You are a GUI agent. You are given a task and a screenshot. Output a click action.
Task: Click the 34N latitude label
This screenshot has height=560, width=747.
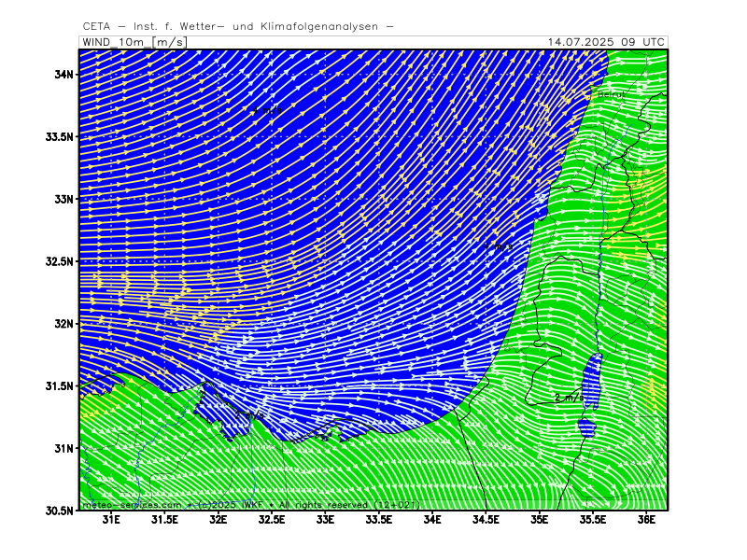[x=63, y=75]
